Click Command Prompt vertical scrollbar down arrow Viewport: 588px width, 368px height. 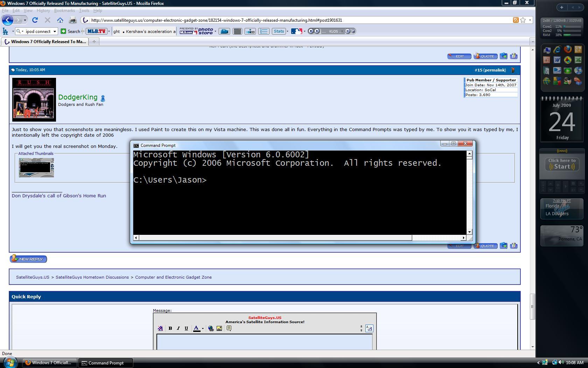pyautogui.click(x=469, y=232)
